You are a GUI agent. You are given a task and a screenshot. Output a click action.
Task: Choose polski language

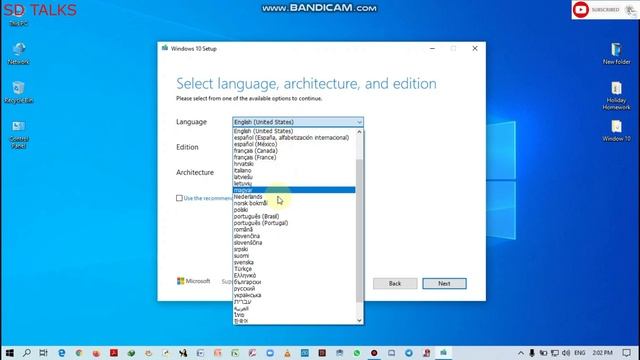[x=294, y=210]
